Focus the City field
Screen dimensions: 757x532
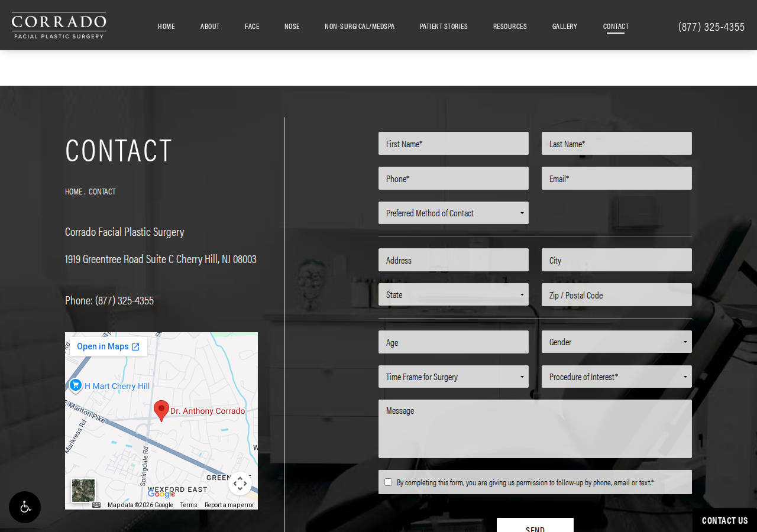[x=617, y=260]
